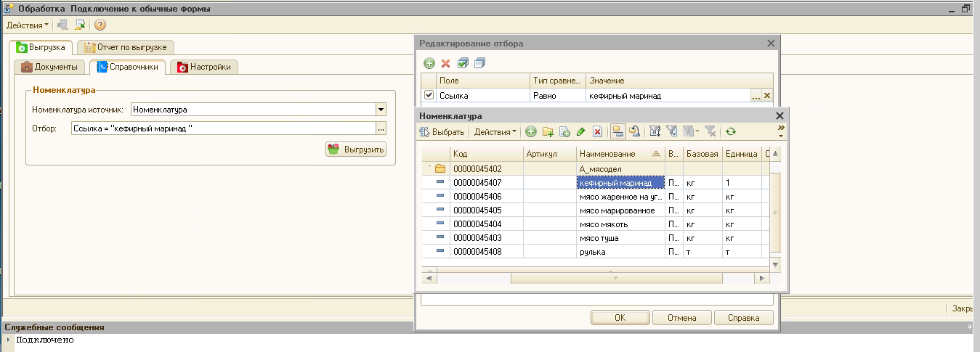Image resolution: width=980 pixels, height=352 pixels.
Task: Mark item for deletion icon in Номенклатура
Action: 597,131
